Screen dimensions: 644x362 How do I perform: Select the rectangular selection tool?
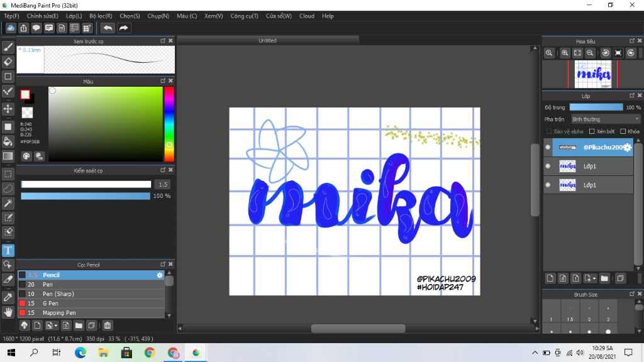tap(8, 174)
